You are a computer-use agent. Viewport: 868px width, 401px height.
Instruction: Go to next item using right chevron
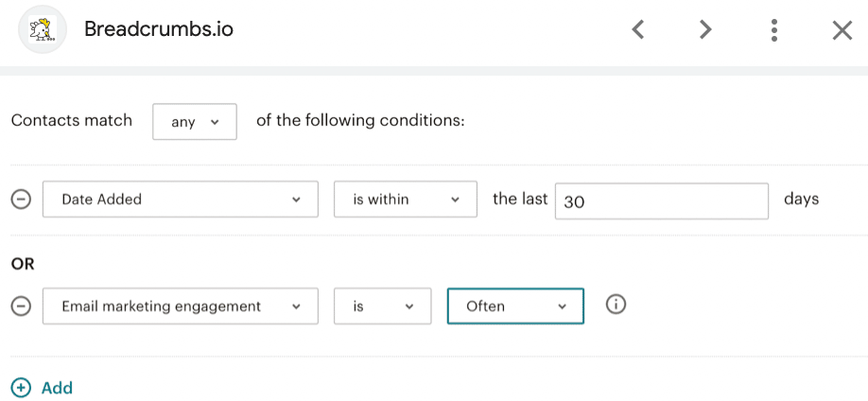(705, 29)
